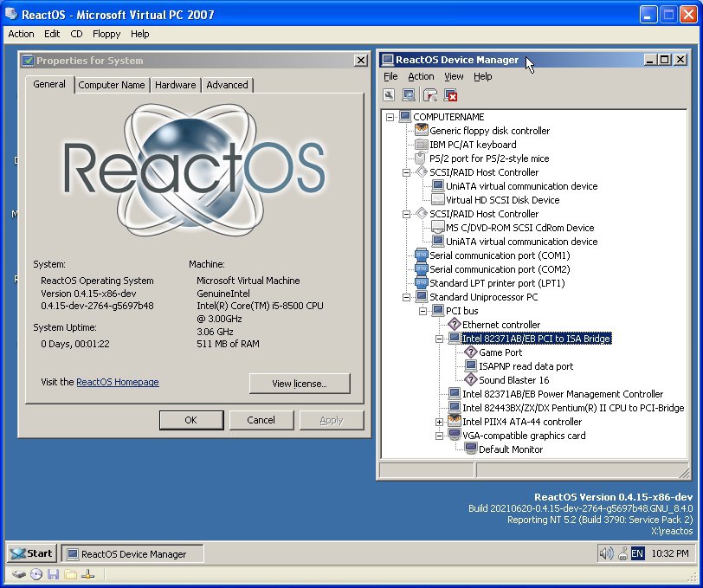The height and width of the screenshot is (588, 703).
Task: Click the ReactOS Device Manager taskbar button
Action: pyautogui.click(x=132, y=554)
